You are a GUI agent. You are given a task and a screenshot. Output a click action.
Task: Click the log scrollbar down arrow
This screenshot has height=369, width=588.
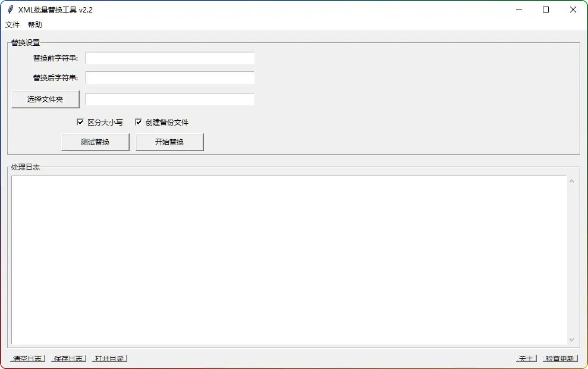pos(571,340)
